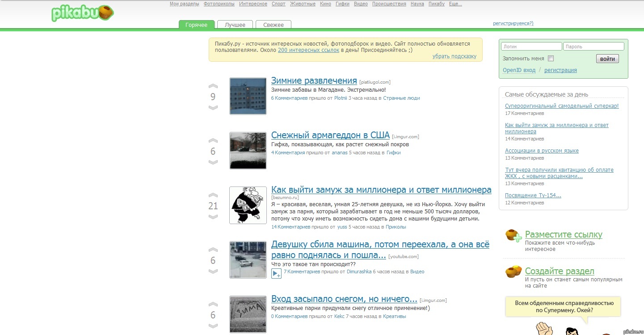Click the cupcake icon beside "Создайте раздел"

tap(513, 271)
